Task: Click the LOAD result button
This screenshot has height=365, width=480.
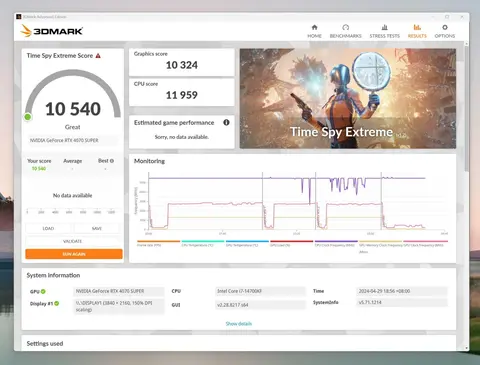Action: point(48,228)
